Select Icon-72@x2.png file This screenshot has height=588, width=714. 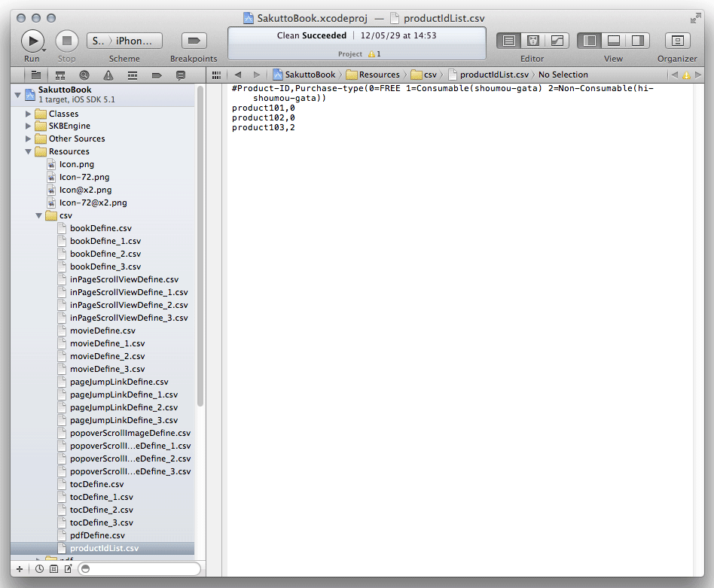(93, 203)
